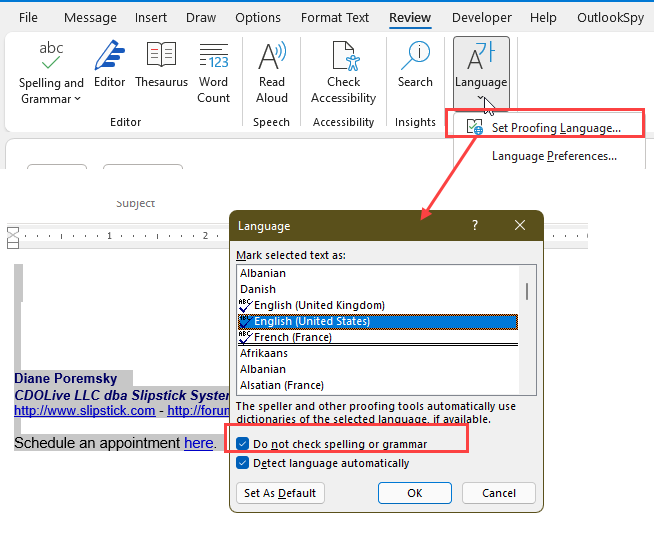Run Check Accessibility

343,72
